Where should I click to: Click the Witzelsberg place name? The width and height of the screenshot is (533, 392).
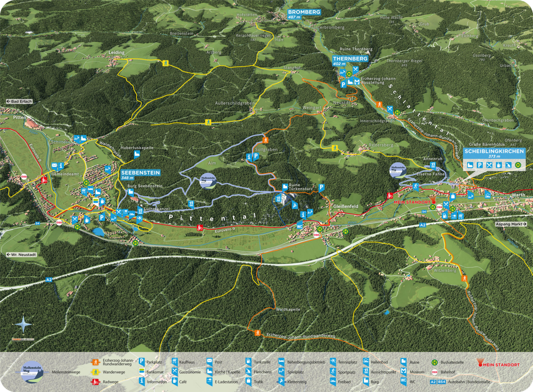pos(445,270)
